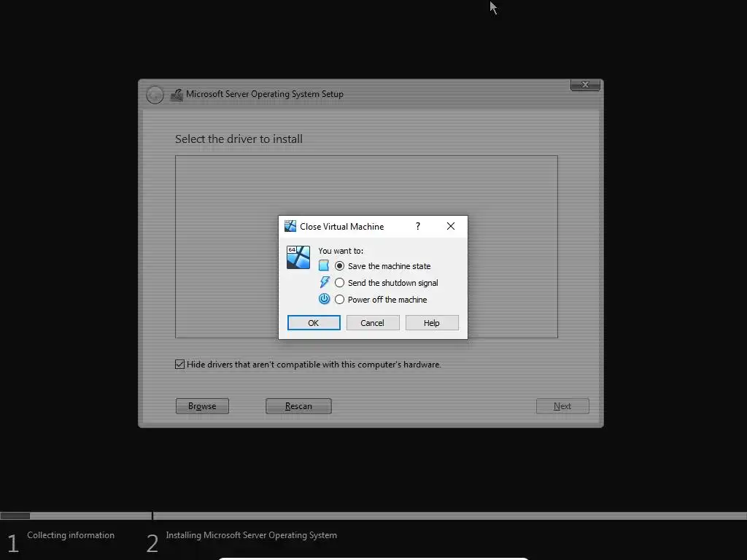Image resolution: width=747 pixels, height=560 pixels.
Task: Click the large VirtualBox 64-bit VM icon
Action: pyautogui.click(x=298, y=257)
